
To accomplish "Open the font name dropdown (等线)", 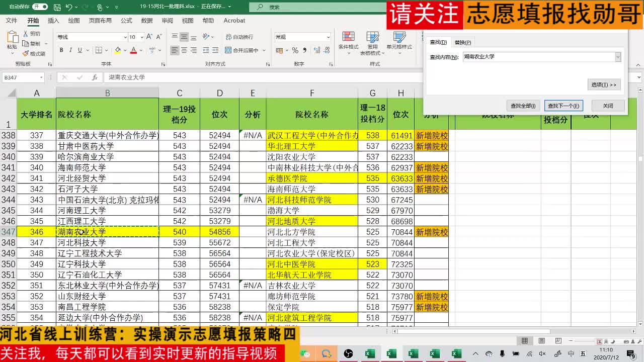I will coord(125,37).
